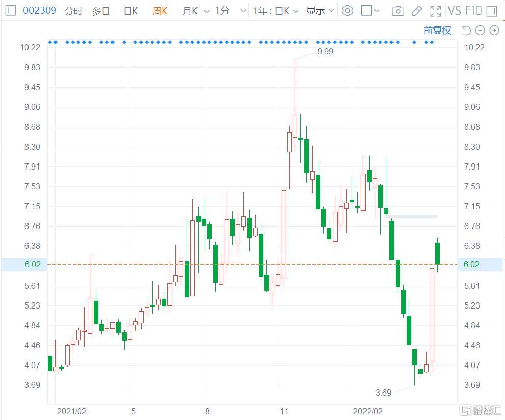Click the last blue event diamond marker
The image size is (505, 420).
pyautogui.click(x=432, y=42)
